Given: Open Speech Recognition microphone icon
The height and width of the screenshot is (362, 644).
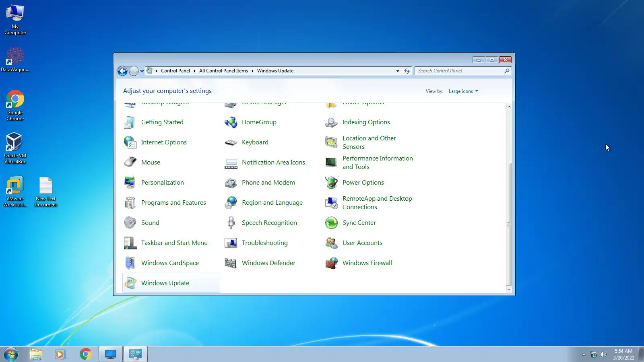Looking at the screenshot, I should point(231,223).
